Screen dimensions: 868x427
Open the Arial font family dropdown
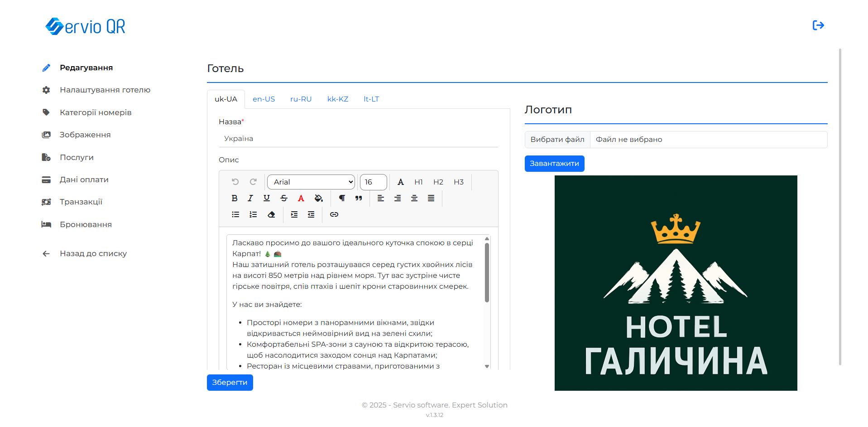[x=311, y=182]
